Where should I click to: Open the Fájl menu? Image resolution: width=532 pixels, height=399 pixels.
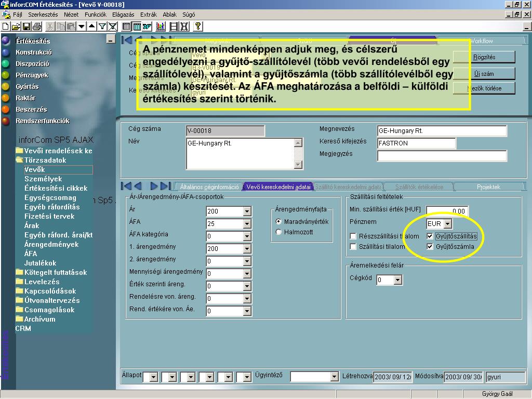[17, 15]
